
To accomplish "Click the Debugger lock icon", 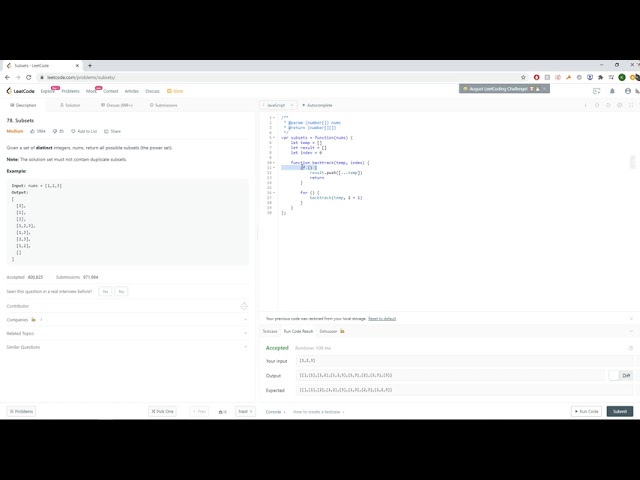I will coord(342,331).
